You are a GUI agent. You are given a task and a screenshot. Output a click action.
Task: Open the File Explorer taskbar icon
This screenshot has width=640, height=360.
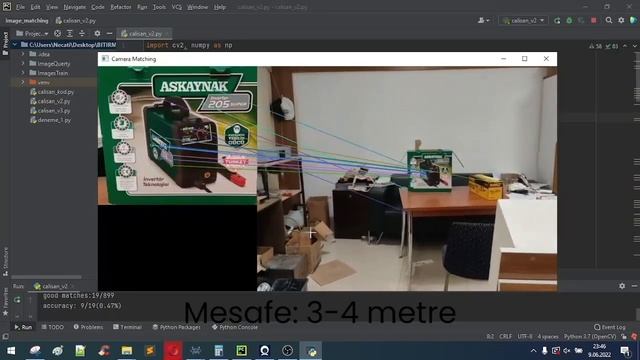[x=127, y=351]
